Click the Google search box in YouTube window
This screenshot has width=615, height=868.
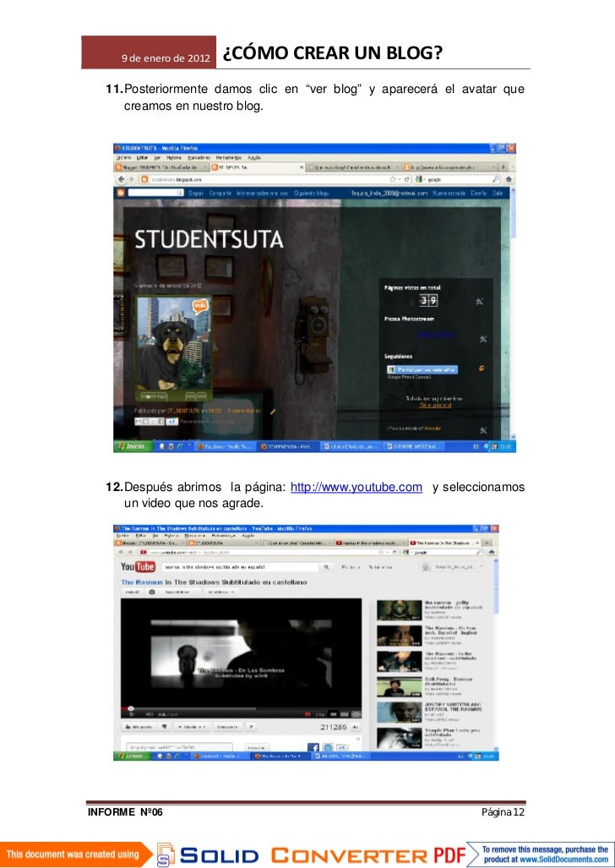[444, 552]
